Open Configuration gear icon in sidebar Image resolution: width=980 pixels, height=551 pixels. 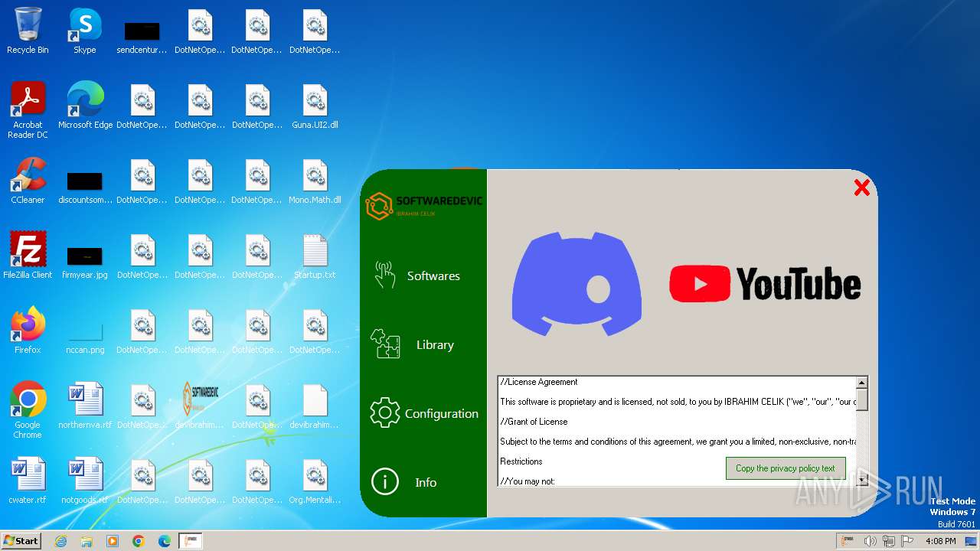385,412
